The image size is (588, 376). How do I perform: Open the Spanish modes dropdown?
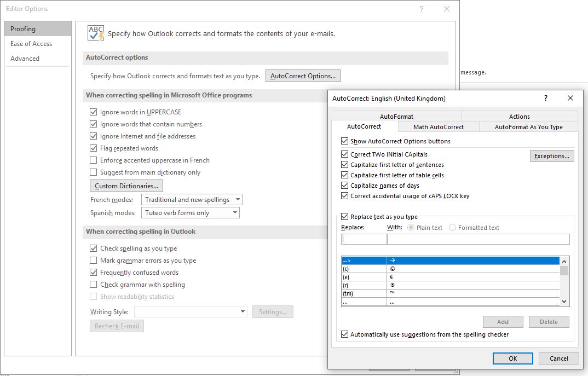point(190,212)
